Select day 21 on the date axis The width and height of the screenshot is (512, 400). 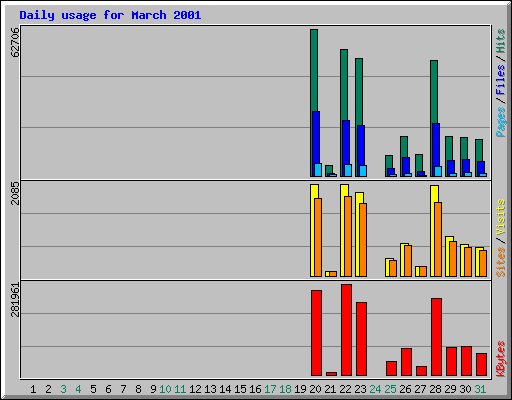pos(330,389)
